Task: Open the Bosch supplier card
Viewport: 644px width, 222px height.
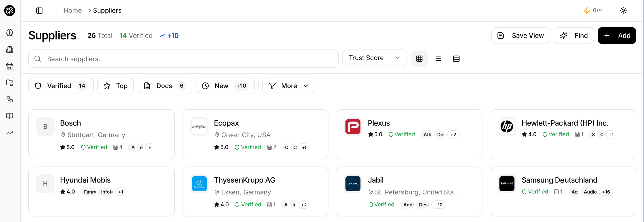Action: [x=101, y=134]
